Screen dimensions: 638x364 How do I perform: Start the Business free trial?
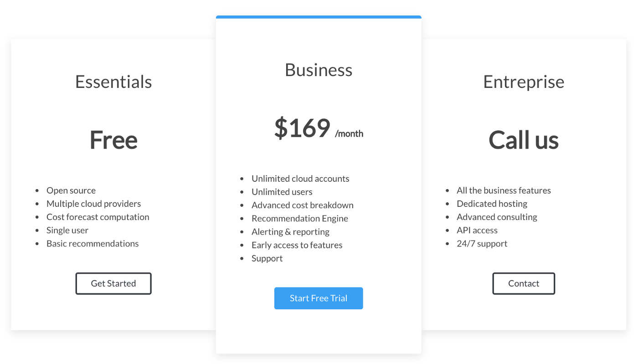point(319,298)
